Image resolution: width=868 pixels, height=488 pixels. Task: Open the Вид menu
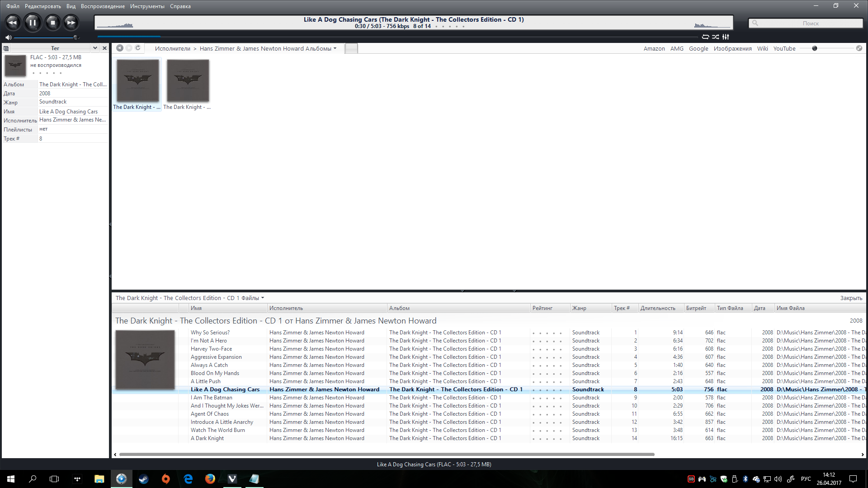pos(71,6)
